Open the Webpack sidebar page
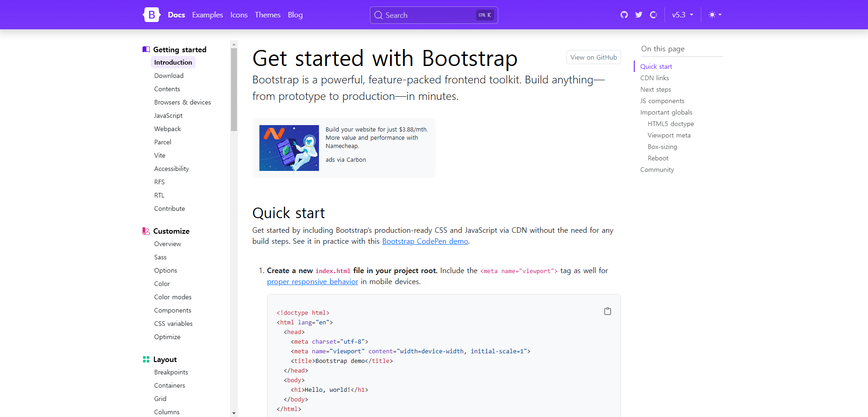This screenshot has width=868, height=417. tap(167, 129)
